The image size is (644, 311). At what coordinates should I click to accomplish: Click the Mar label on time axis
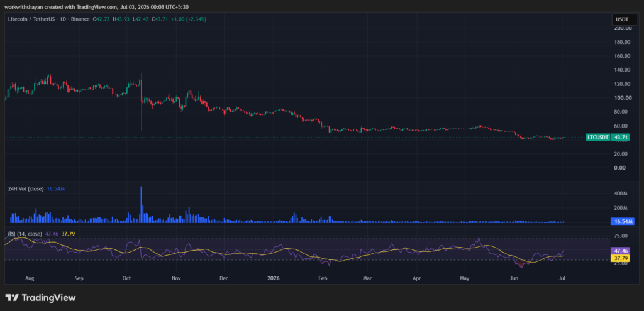pyautogui.click(x=367, y=278)
